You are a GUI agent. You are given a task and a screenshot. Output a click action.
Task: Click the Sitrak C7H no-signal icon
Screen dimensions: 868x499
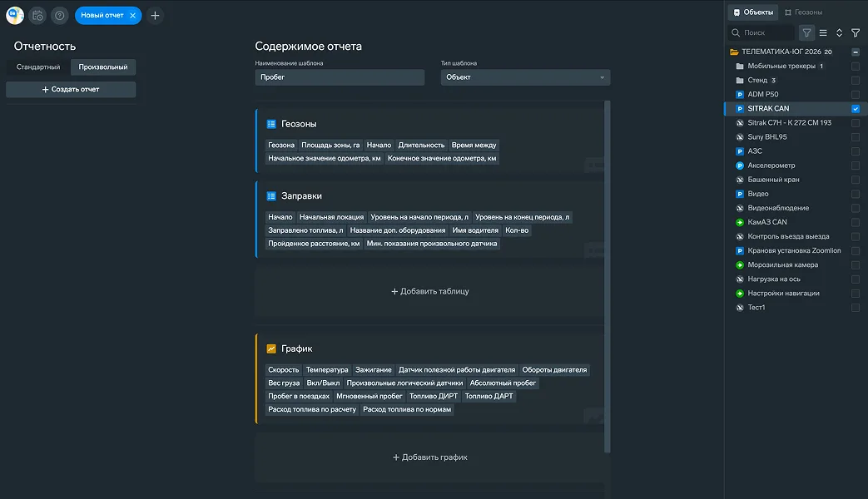pyautogui.click(x=740, y=123)
